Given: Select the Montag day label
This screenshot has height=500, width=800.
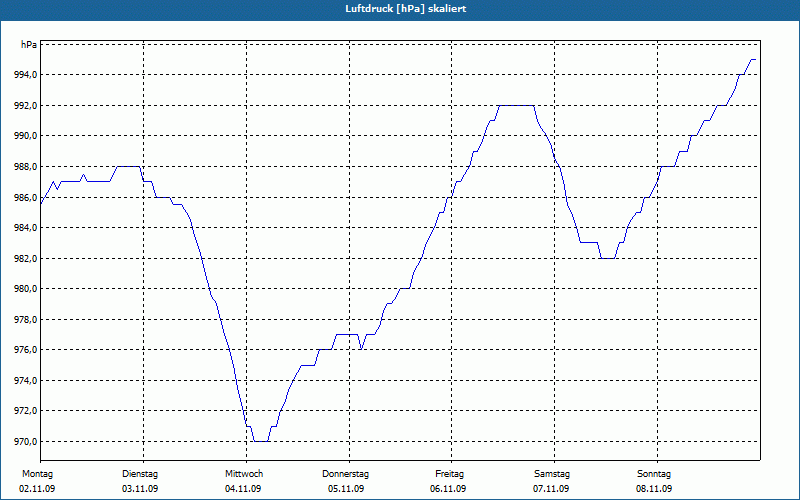Looking at the screenshot, I should tap(37, 474).
